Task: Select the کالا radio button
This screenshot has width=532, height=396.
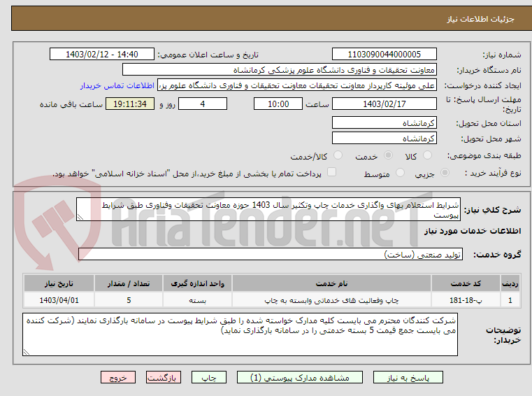Action: click(x=427, y=155)
